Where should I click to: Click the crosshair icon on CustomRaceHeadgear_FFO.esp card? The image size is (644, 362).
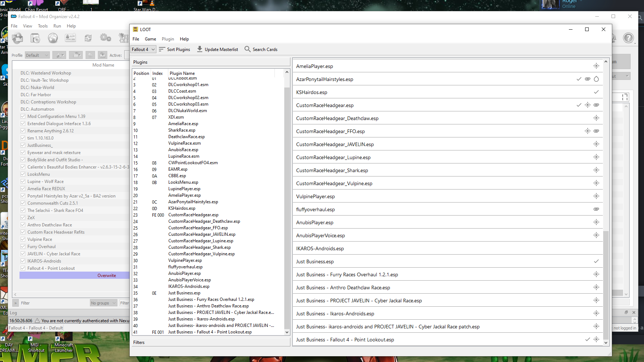pyautogui.click(x=588, y=131)
